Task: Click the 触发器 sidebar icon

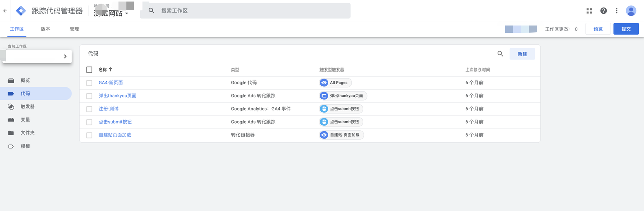Action: 11,107
